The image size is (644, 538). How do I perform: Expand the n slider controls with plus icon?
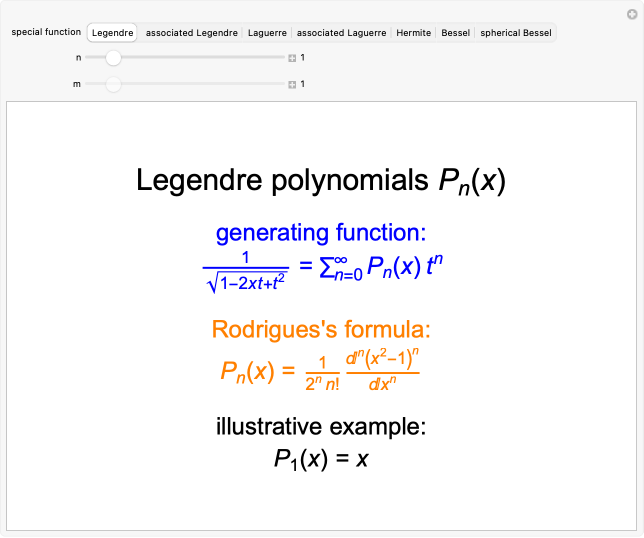(292, 58)
